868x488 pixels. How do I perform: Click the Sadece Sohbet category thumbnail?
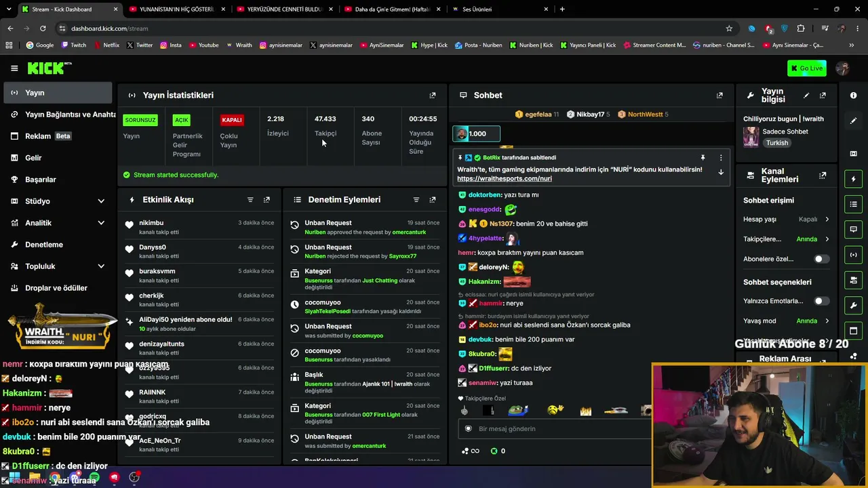[751, 137]
